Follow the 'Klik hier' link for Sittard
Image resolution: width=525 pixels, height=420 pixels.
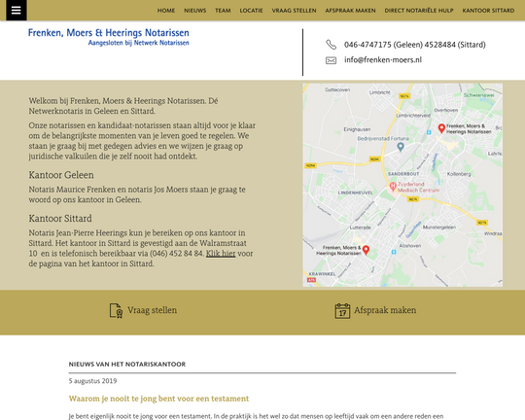click(221, 254)
